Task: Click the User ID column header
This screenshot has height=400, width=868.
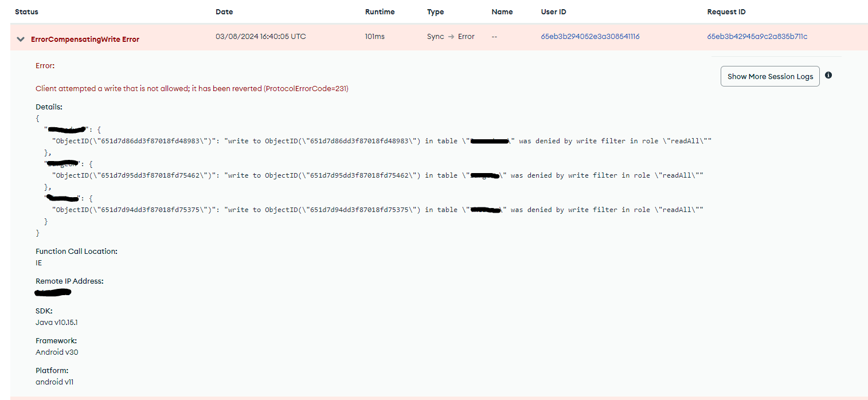Action: tap(553, 12)
